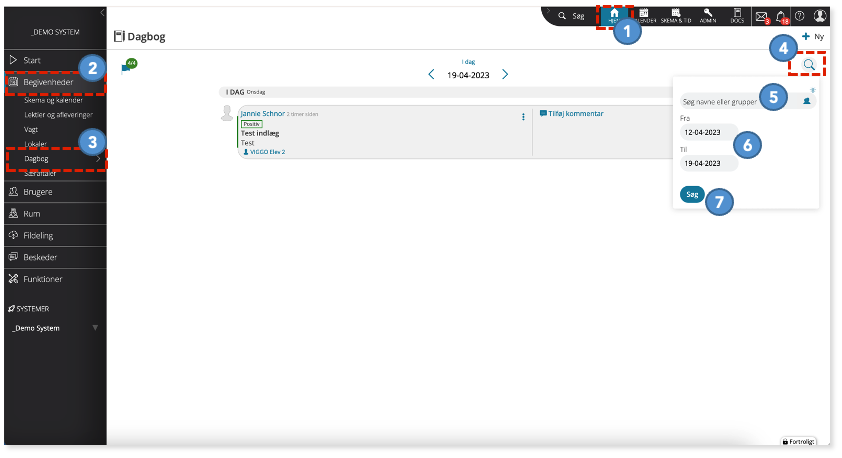Click the green 4/4 comments flag icon
This screenshot has width=842, height=458.
pyautogui.click(x=129, y=66)
